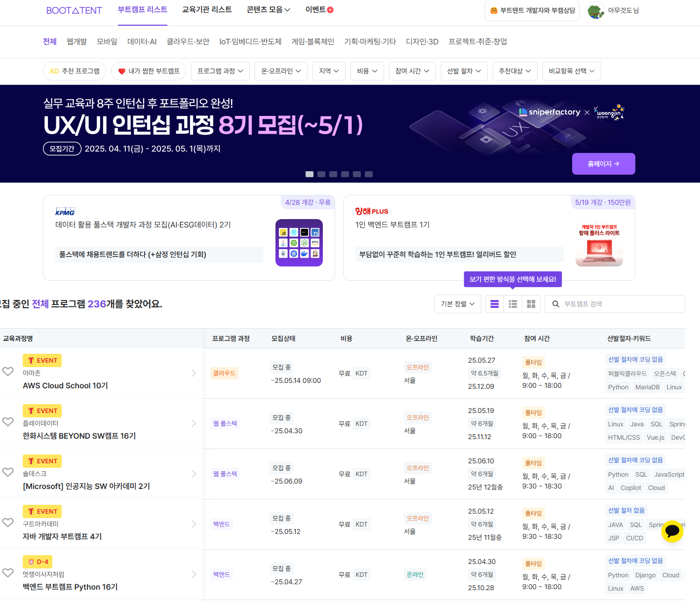Select the 데이터·AI category tab

[x=142, y=41]
